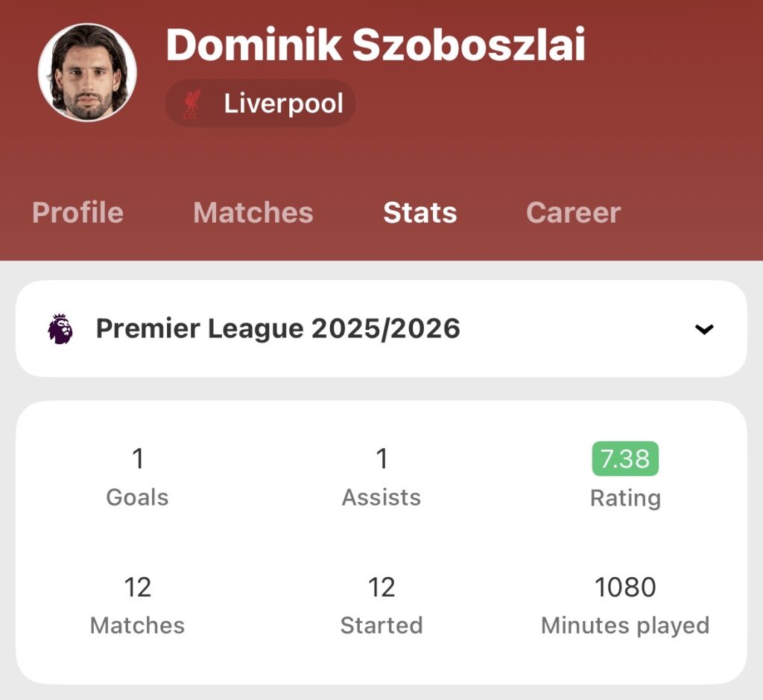
Task: Click the Premier League lion logo
Action: click(x=60, y=328)
